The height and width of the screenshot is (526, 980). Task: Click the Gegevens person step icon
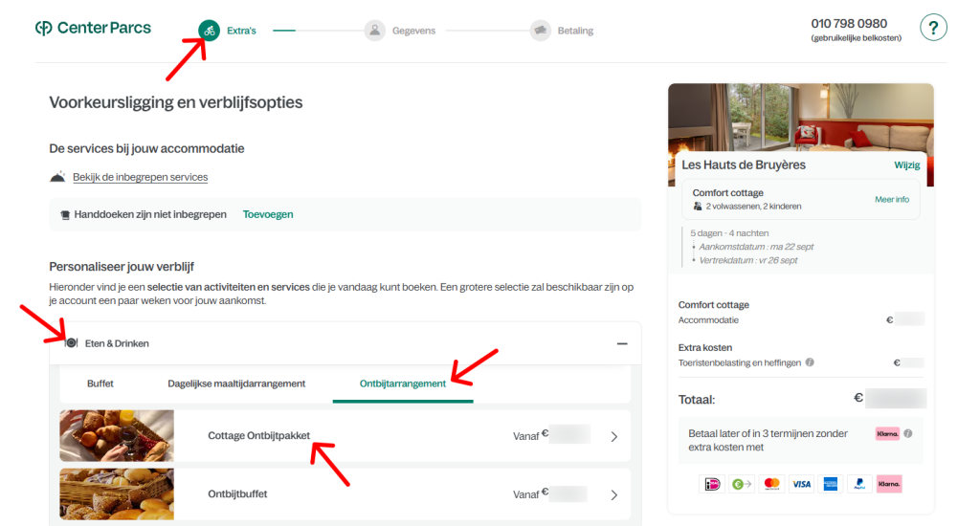(x=374, y=30)
